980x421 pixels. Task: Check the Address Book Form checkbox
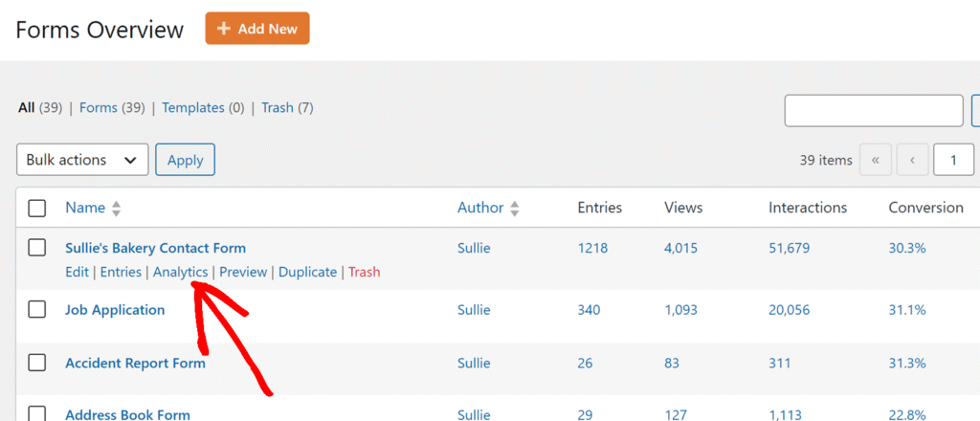37,413
